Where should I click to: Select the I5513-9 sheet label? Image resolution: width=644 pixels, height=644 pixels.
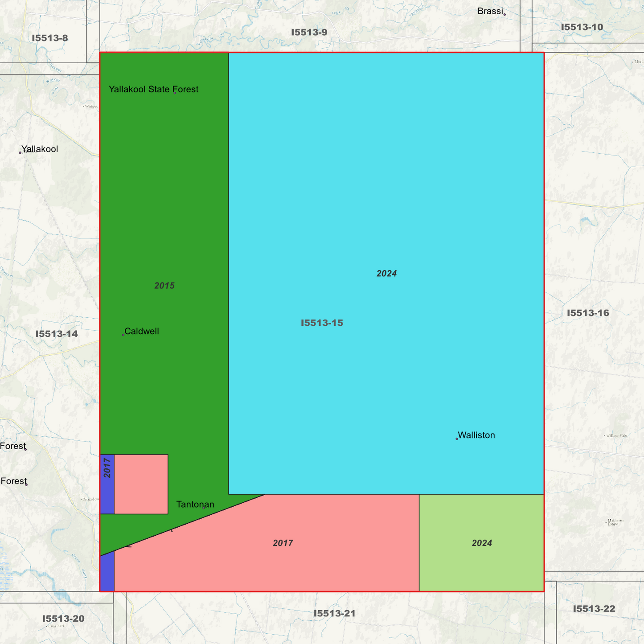point(309,32)
